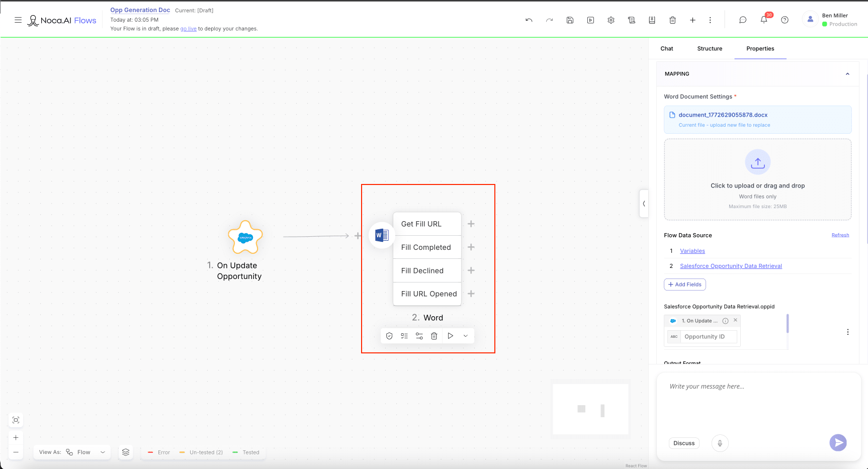This screenshot has width=868, height=469.
Task: Open flow settings gear icon
Action: point(611,20)
